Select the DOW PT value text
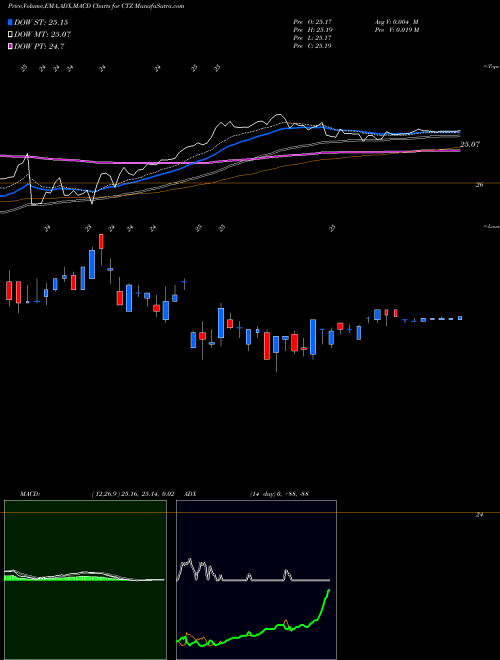 pyautogui.click(x=39, y=46)
